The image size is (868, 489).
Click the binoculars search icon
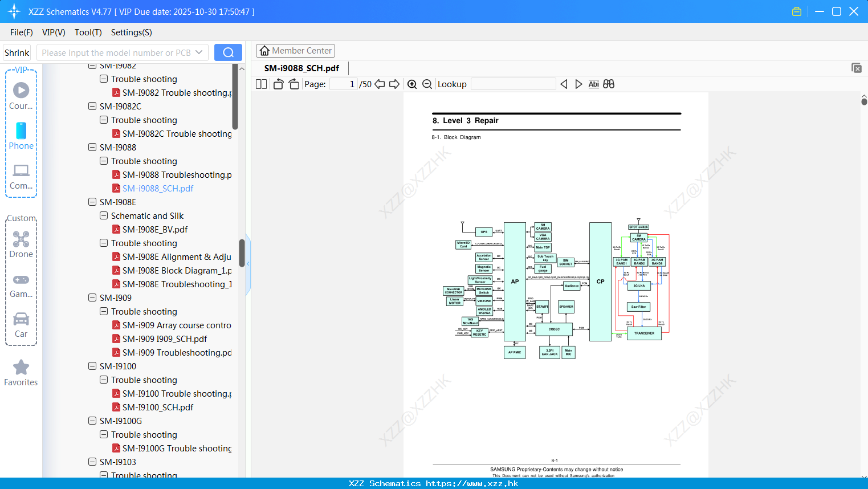click(x=609, y=84)
